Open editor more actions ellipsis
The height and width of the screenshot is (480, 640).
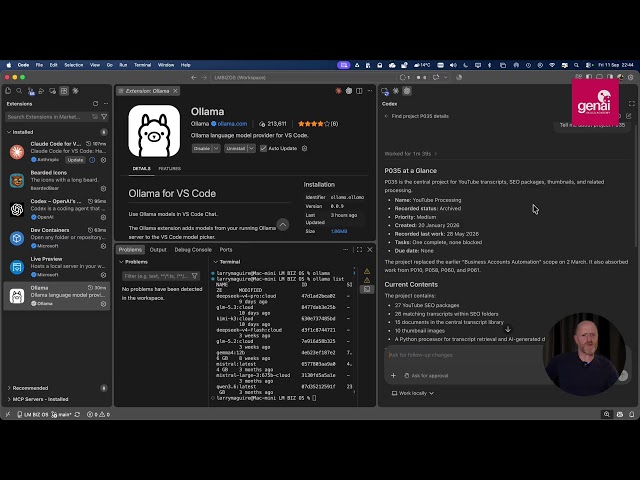[x=370, y=91]
